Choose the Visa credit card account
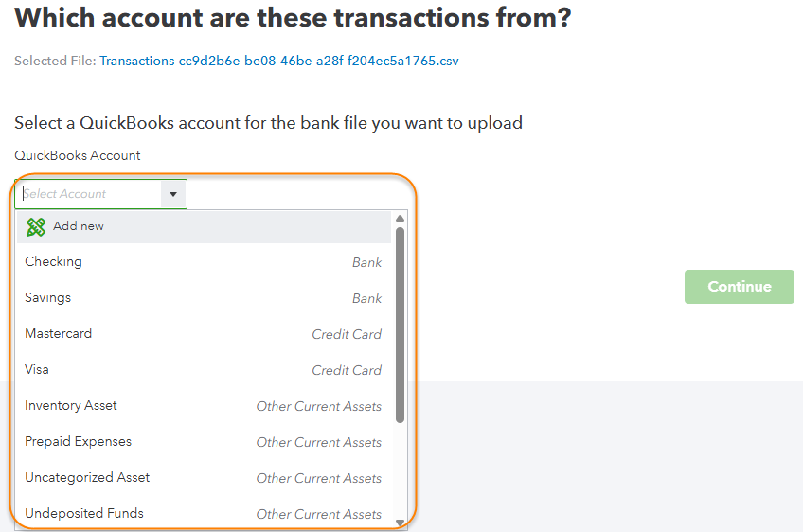 coord(37,370)
